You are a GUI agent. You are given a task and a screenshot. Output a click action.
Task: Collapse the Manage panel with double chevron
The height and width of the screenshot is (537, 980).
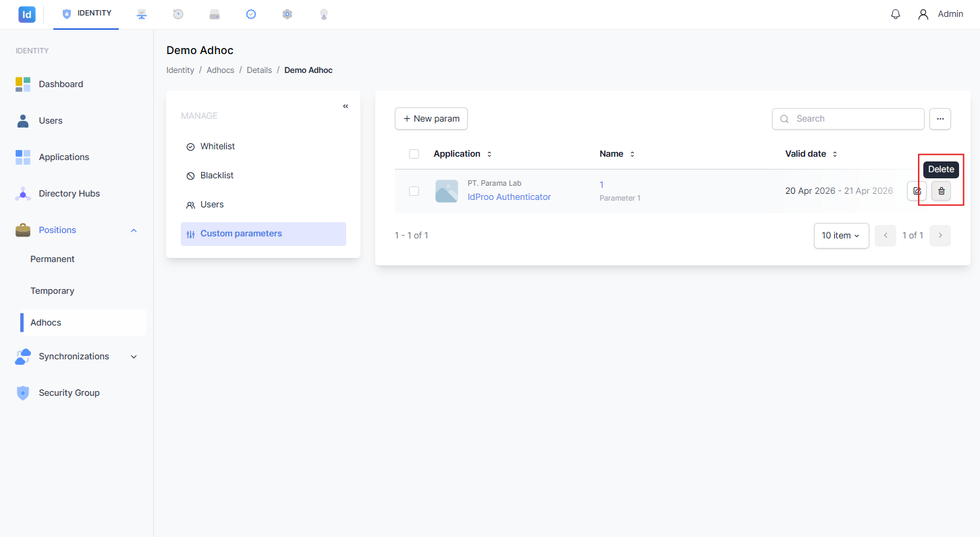pyautogui.click(x=346, y=106)
